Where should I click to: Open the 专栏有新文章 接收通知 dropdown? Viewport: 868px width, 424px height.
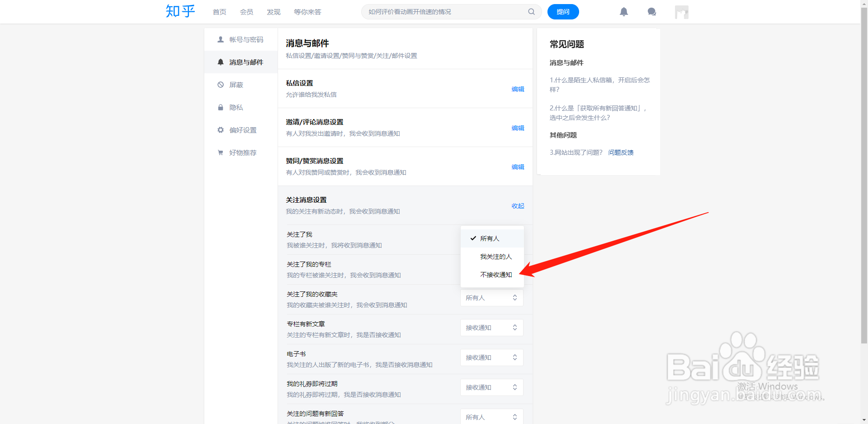pyautogui.click(x=491, y=327)
